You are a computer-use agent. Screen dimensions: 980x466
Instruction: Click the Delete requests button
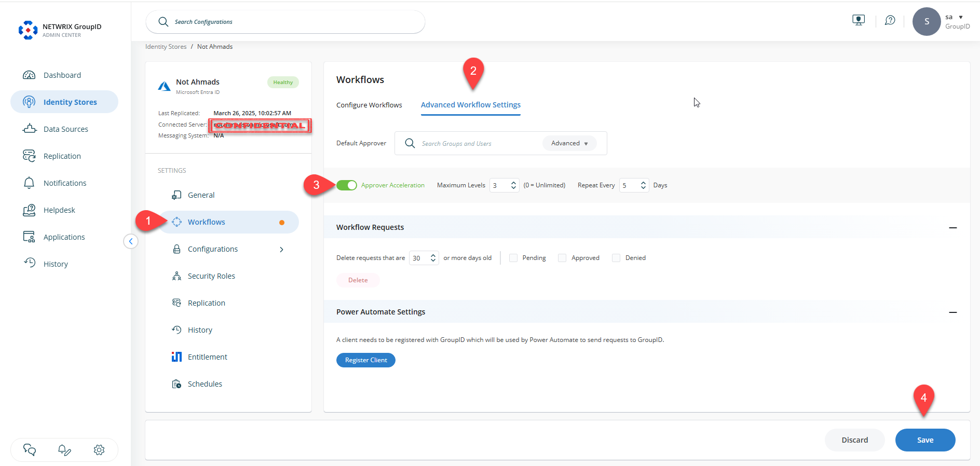[x=358, y=280]
